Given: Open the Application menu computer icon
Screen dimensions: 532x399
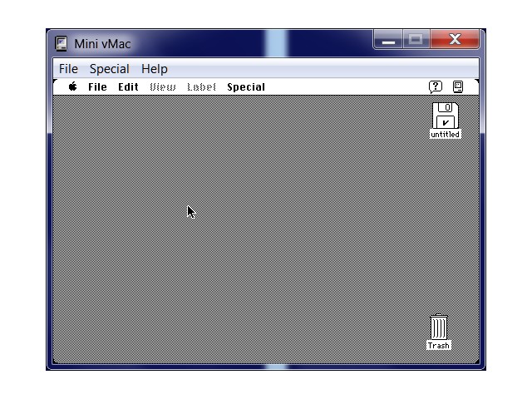Looking at the screenshot, I should click(458, 86).
